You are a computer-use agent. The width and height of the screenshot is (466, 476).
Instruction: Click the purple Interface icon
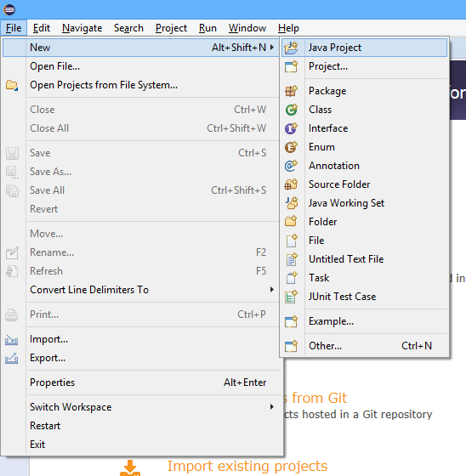point(292,128)
